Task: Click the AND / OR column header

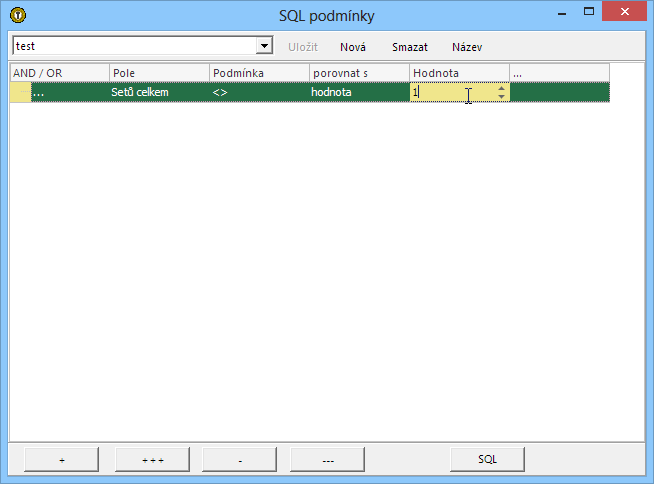Action: click(59, 73)
